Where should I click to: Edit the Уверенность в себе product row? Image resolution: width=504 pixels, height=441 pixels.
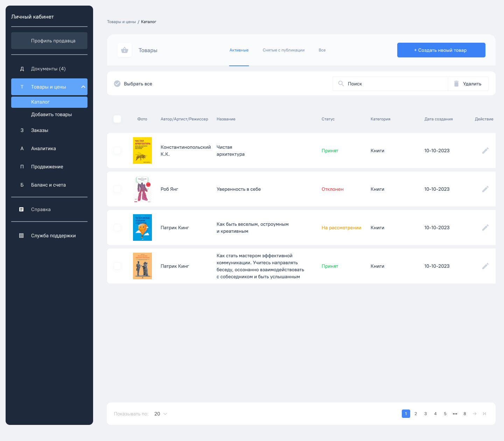(485, 189)
